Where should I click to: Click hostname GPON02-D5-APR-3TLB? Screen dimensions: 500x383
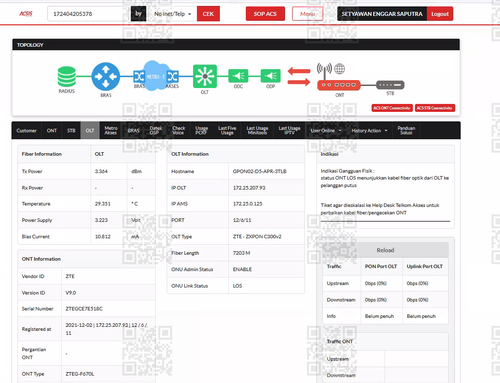(259, 171)
